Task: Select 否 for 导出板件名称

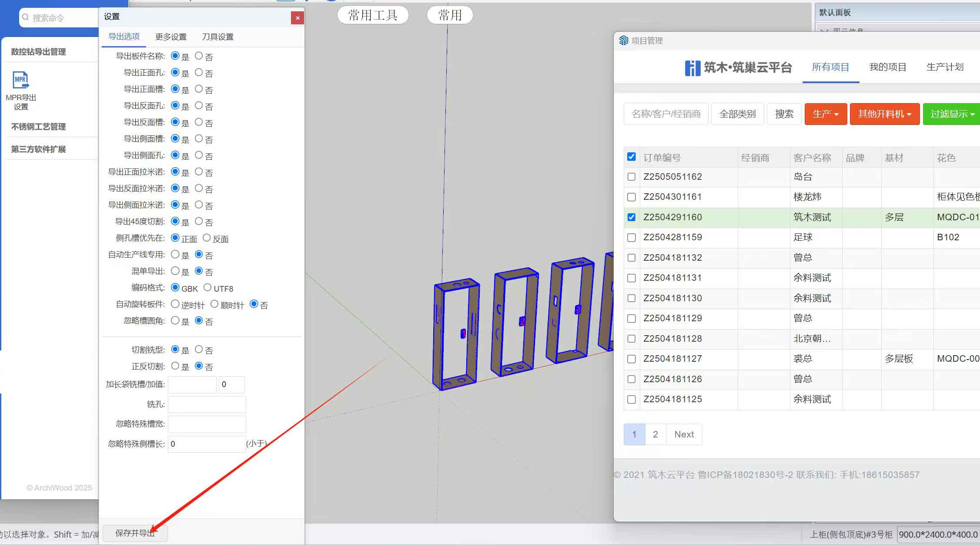Action: [x=199, y=56]
